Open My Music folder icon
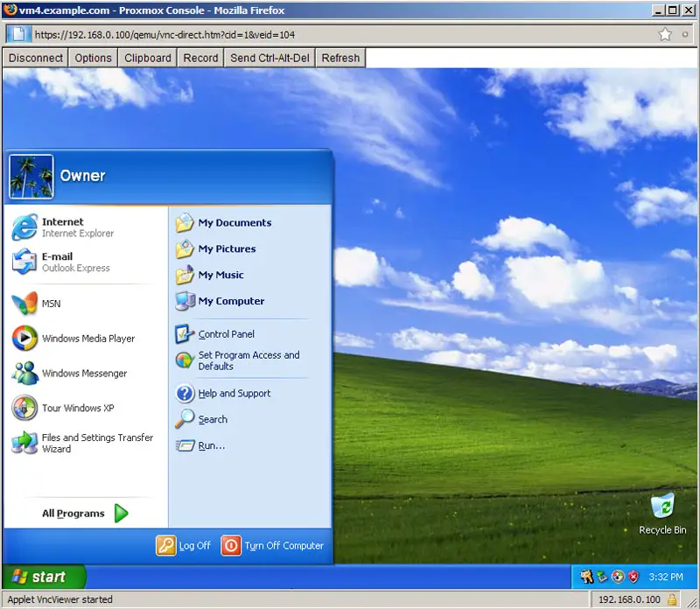Viewport: 700px width, 609px height. coord(185,275)
